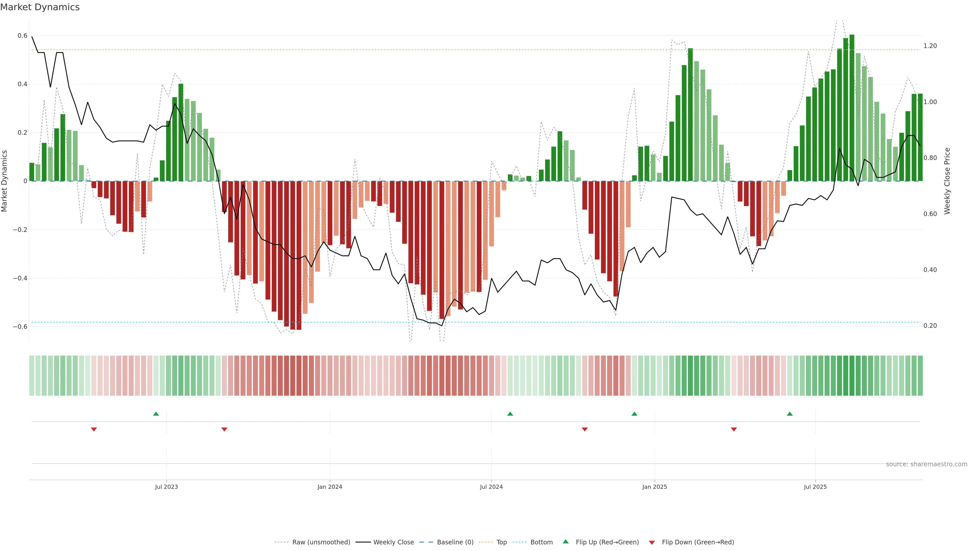
Task: Click the red flip-down triangle between Jan 2025 and Jul 2025
Action: pos(734,429)
